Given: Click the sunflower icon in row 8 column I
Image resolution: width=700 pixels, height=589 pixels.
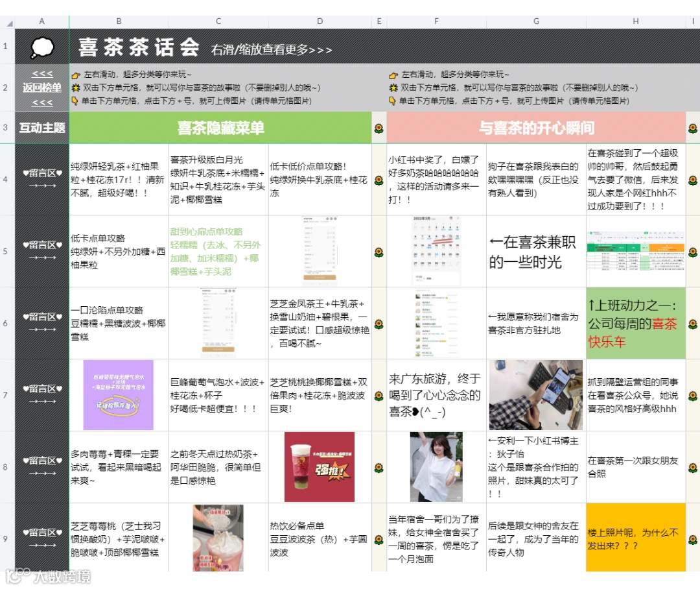Looking at the screenshot, I should (x=693, y=468).
